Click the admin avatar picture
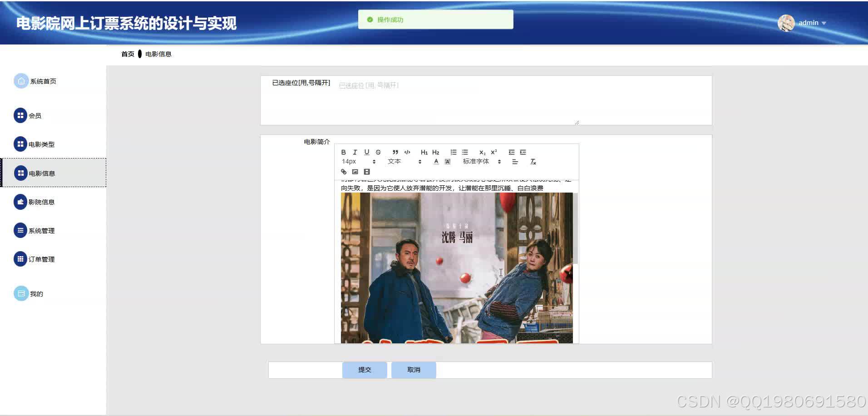The height and width of the screenshot is (416, 868). (x=786, y=23)
